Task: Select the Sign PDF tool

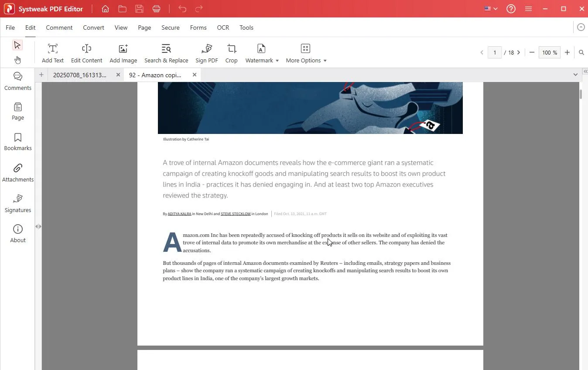Action: pos(206,52)
